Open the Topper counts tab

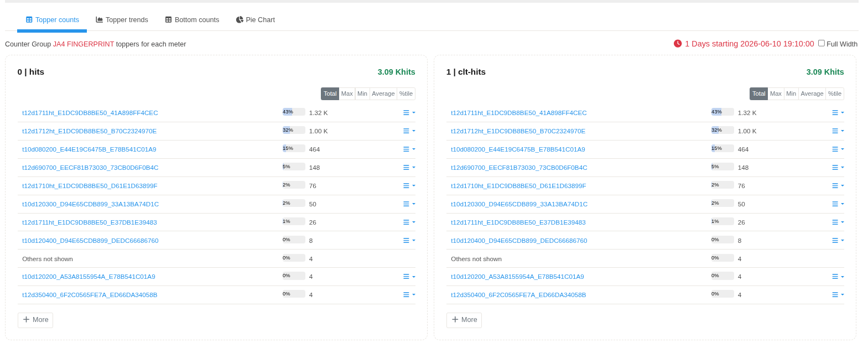pyautogui.click(x=52, y=20)
